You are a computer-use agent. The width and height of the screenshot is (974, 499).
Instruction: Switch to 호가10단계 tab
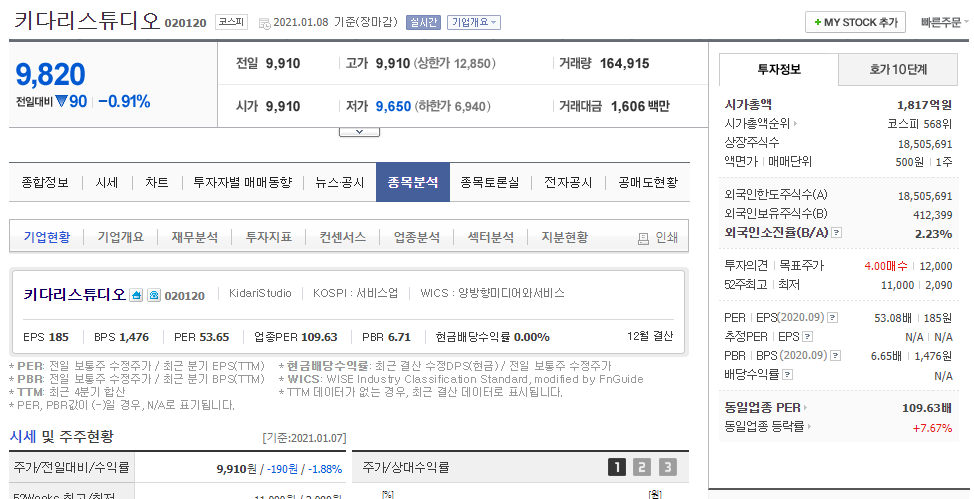point(898,70)
